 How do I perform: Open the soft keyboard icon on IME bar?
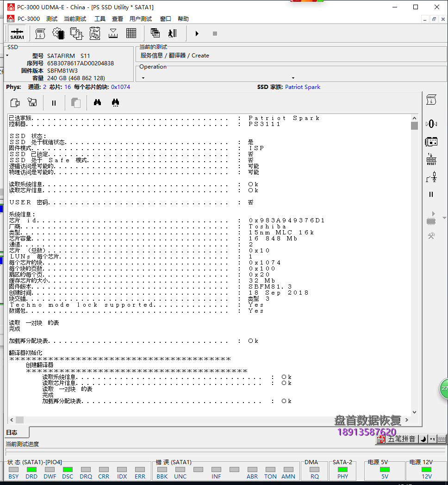point(442,439)
